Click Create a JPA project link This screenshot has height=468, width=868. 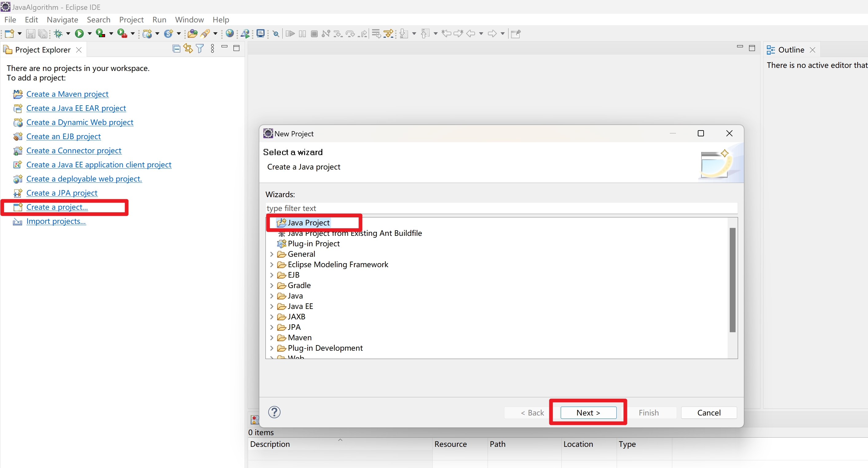[62, 193]
